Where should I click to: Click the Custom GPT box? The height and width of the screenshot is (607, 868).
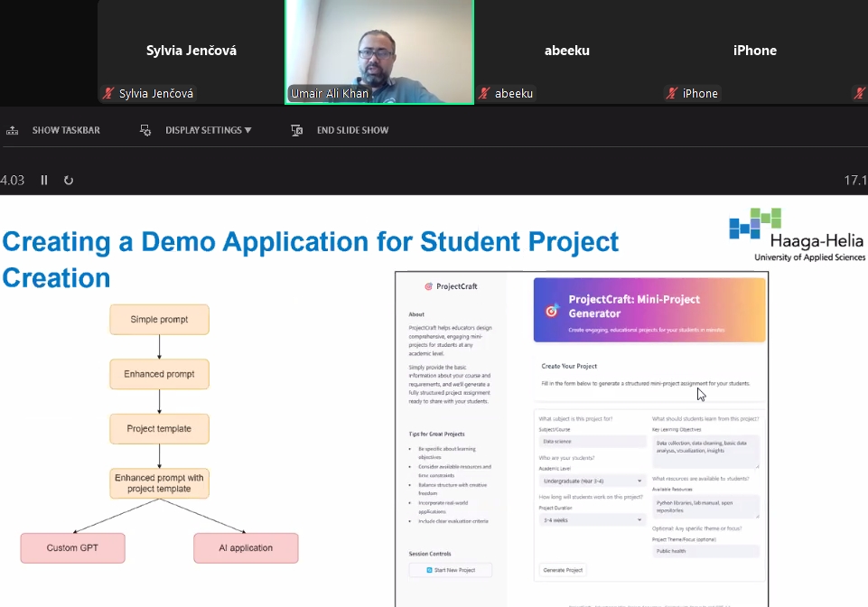click(72, 547)
